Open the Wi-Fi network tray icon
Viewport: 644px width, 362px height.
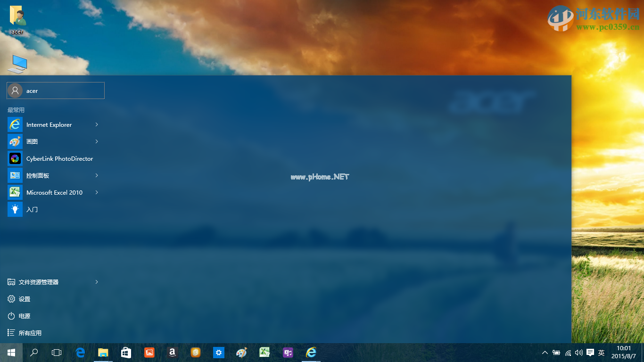(568, 353)
